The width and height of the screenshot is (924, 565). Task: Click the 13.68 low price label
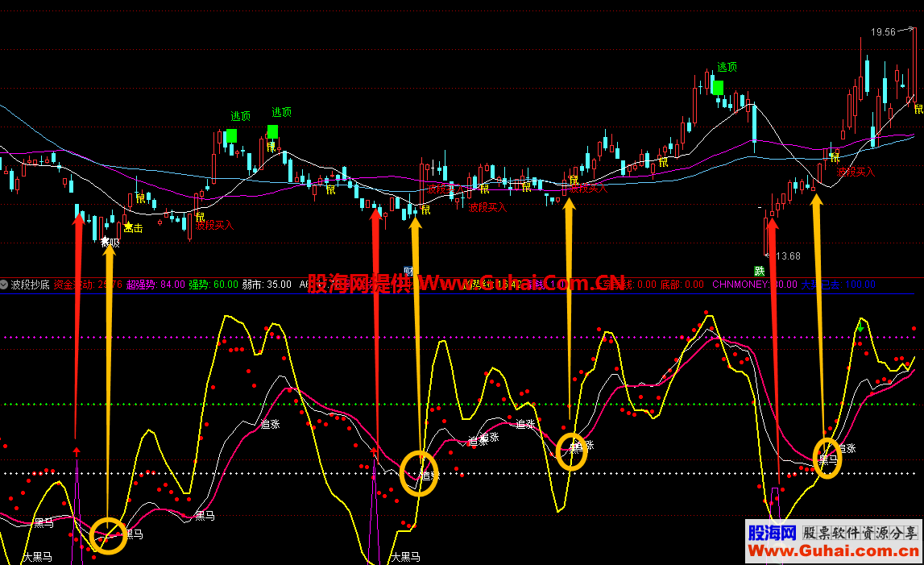pos(788,256)
